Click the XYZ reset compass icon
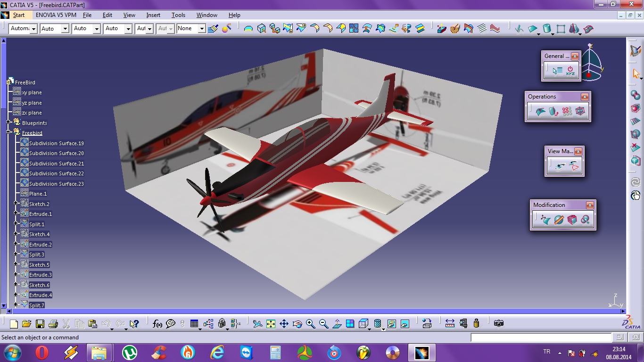Viewport: 644px width, 362px height. click(x=570, y=71)
